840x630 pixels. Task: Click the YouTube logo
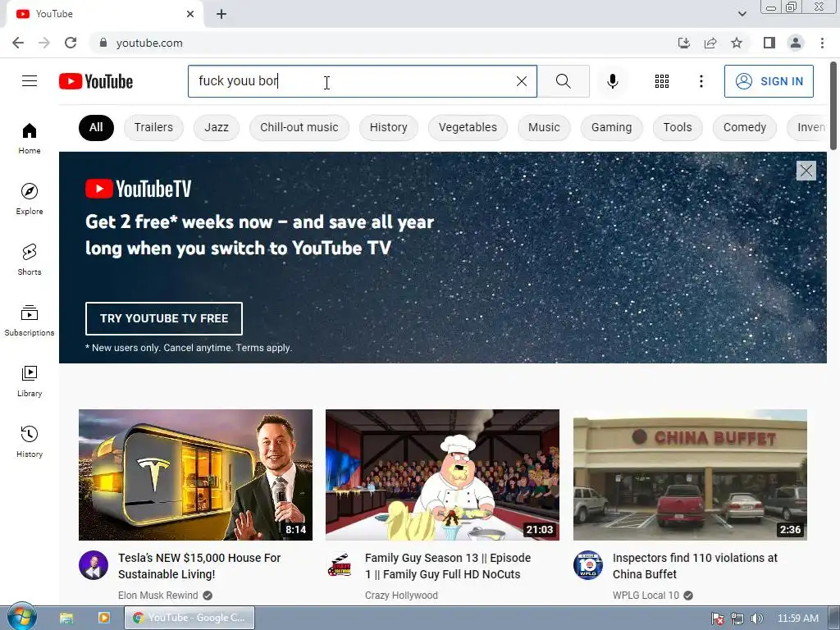(x=96, y=81)
